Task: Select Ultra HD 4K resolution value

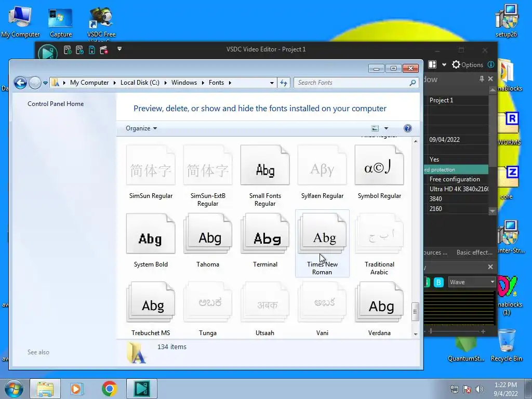Action: pyautogui.click(x=458, y=189)
